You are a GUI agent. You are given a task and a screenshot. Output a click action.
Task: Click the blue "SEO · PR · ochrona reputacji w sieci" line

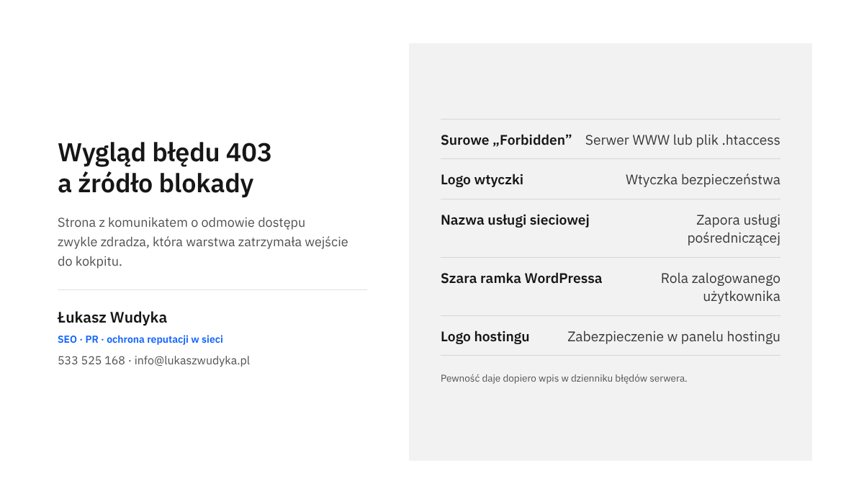[x=140, y=339]
